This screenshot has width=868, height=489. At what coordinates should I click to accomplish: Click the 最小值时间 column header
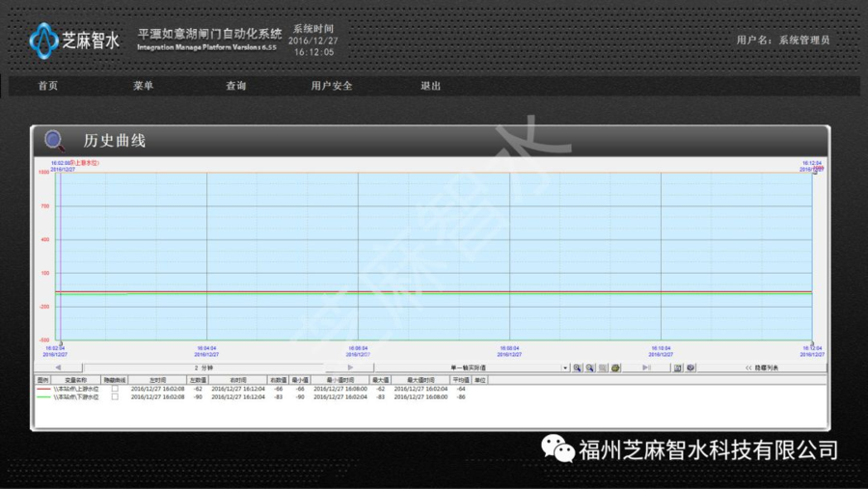coord(339,380)
